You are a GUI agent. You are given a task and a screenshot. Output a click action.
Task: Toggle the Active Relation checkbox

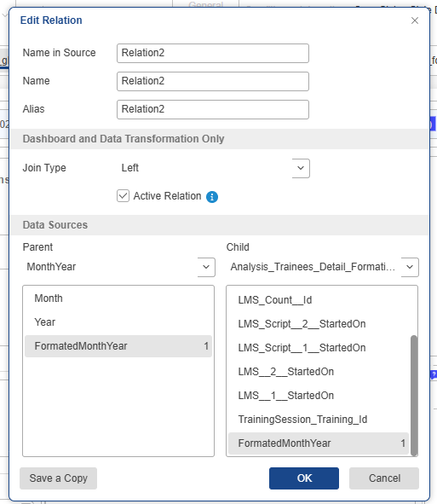[x=123, y=196]
